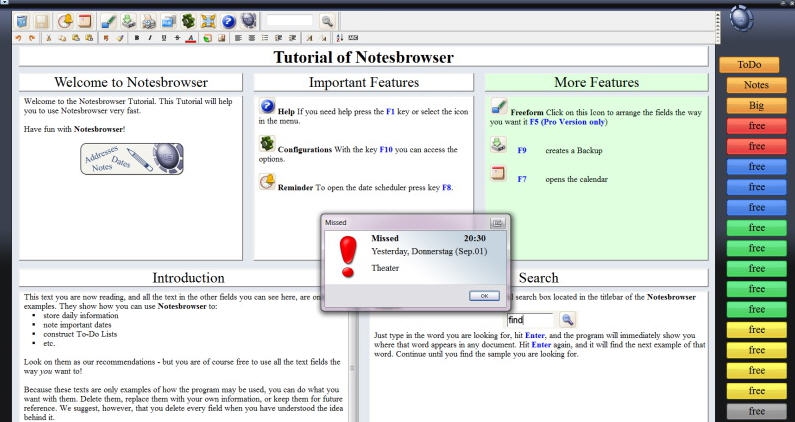
Task: Increase font size with larger A icon
Action: [x=309, y=38]
